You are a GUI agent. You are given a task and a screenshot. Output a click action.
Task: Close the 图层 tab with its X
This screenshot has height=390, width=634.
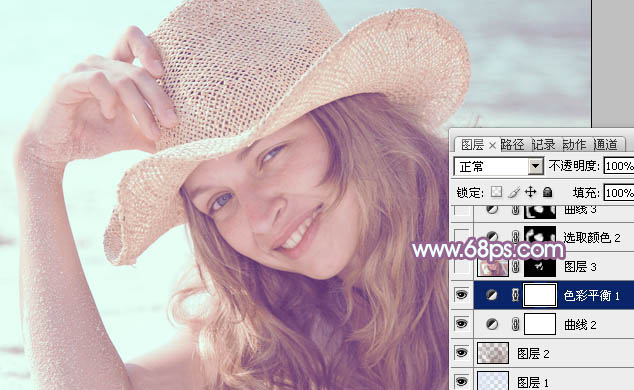(x=492, y=145)
